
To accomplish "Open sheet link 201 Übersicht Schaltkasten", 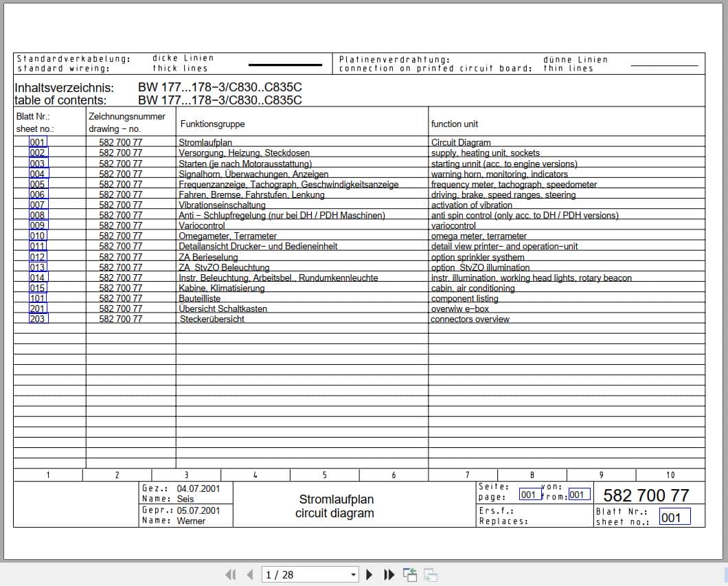I will pos(38,308).
